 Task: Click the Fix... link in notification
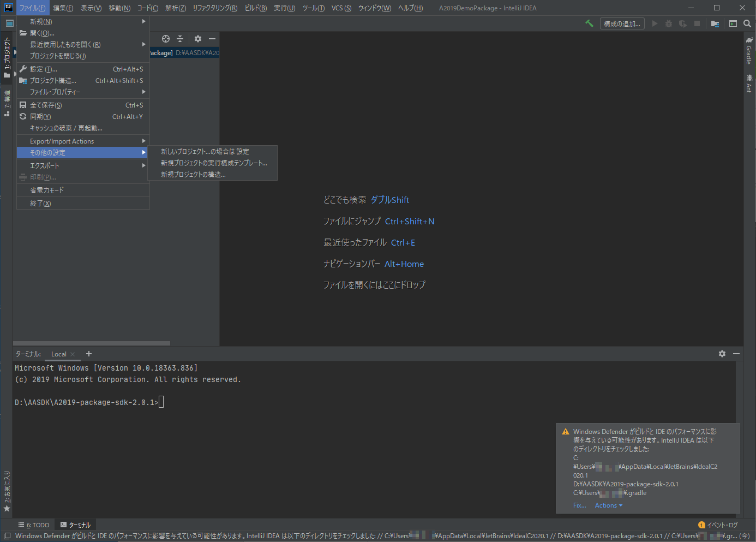[579, 505]
